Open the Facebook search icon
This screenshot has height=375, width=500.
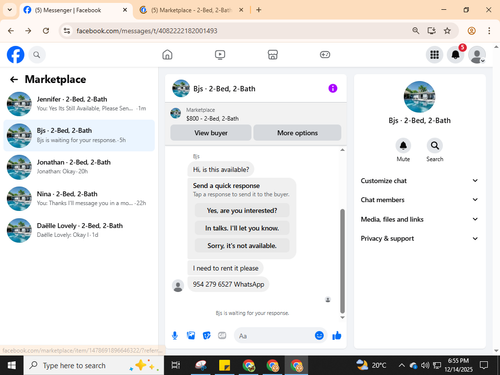(37, 55)
